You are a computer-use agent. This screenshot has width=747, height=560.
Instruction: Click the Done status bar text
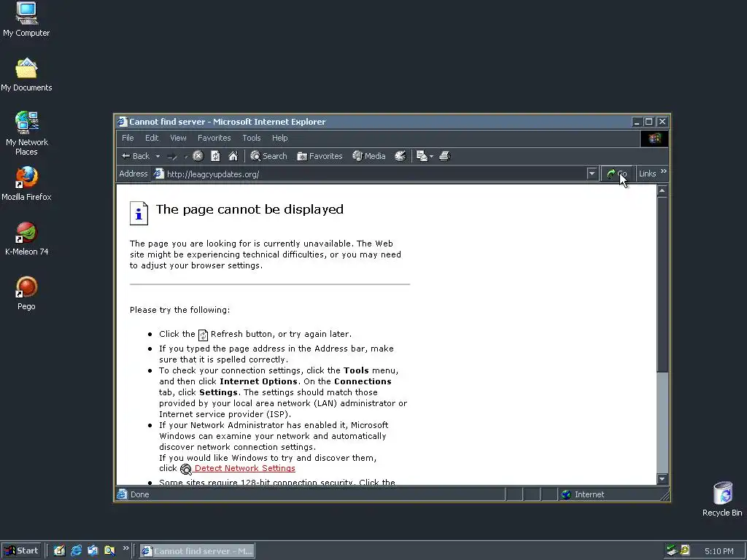click(x=139, y=495)
